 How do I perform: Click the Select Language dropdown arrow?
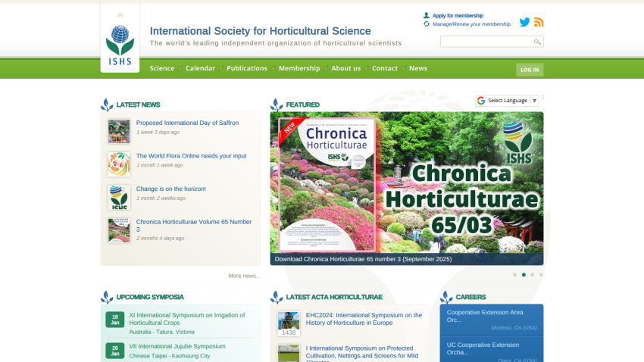[x=534, y=101]
